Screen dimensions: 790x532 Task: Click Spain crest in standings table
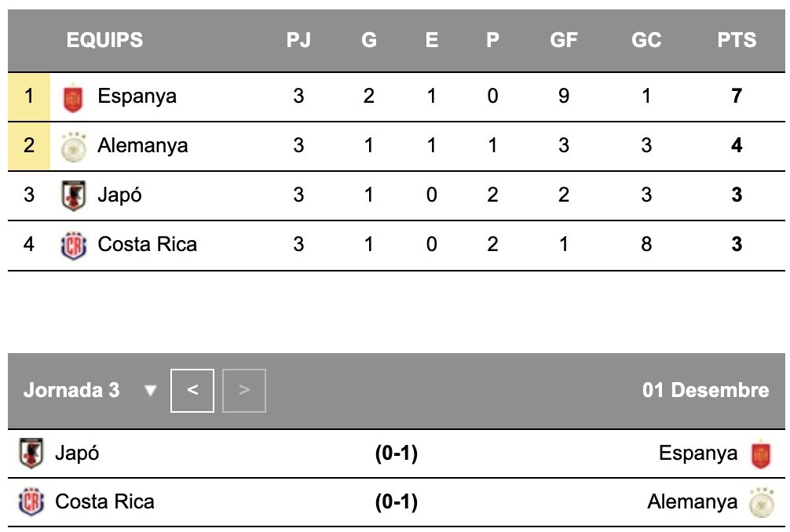tap(72, 97)
